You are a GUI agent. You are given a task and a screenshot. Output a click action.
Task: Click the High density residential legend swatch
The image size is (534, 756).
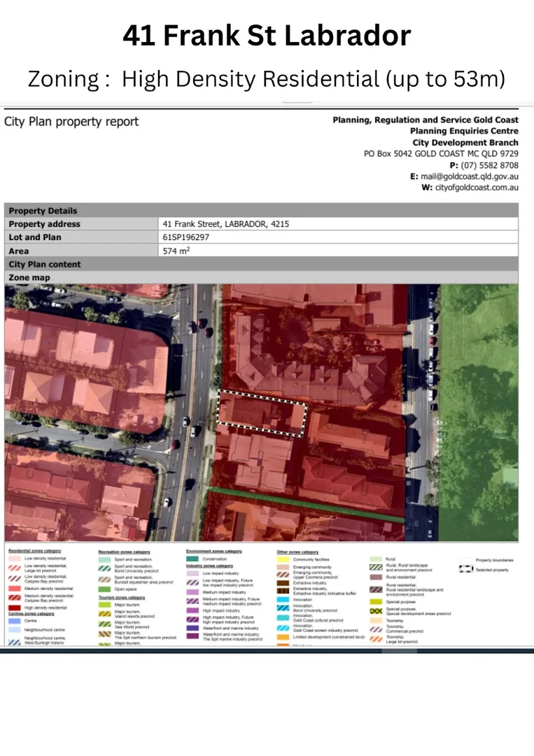pyautogui.click(x=15, y=608)
